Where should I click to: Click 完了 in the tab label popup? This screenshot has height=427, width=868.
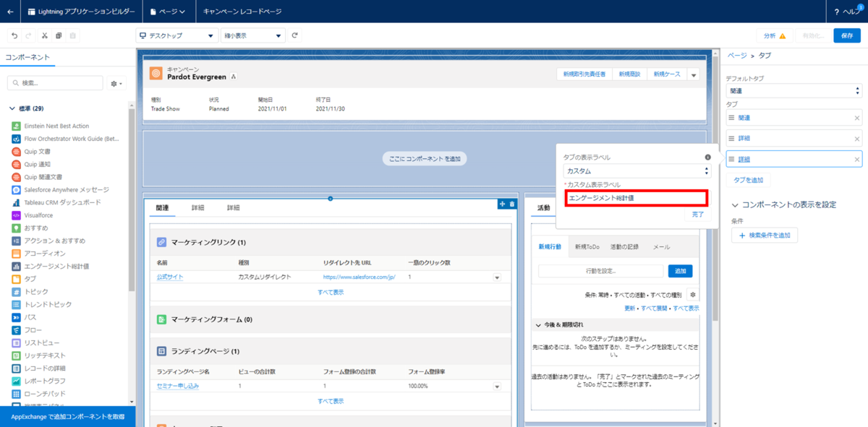[697, 215]
